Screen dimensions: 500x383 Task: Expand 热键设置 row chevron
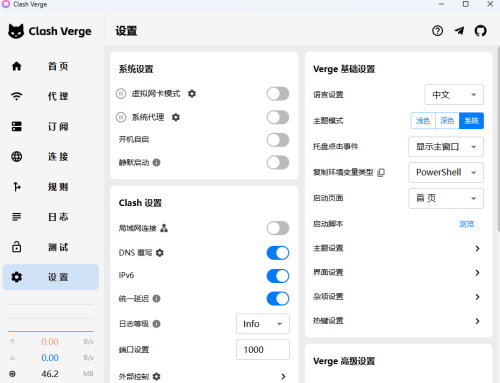coord(477,321)
